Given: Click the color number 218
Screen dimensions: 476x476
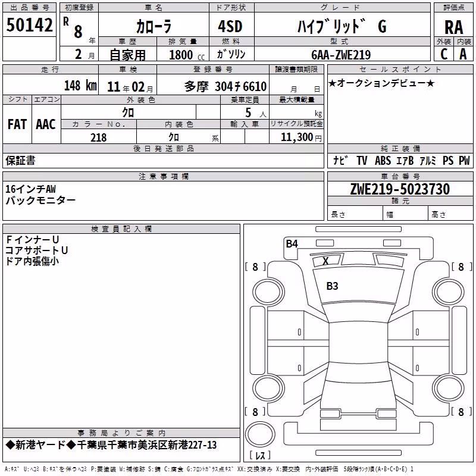Looking at the screenshot, I should click(98, 137).
